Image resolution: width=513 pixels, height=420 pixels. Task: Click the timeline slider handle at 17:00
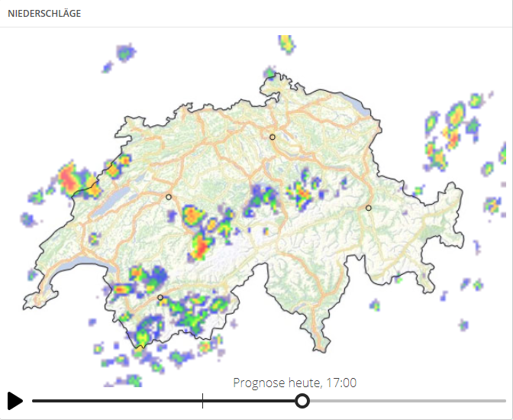click(x=302, y=401)
